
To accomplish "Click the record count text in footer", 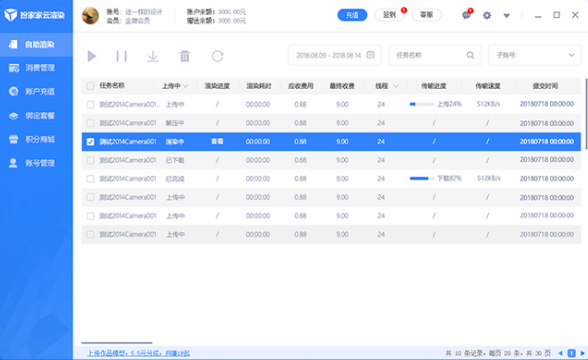I will tap(498, 353).
